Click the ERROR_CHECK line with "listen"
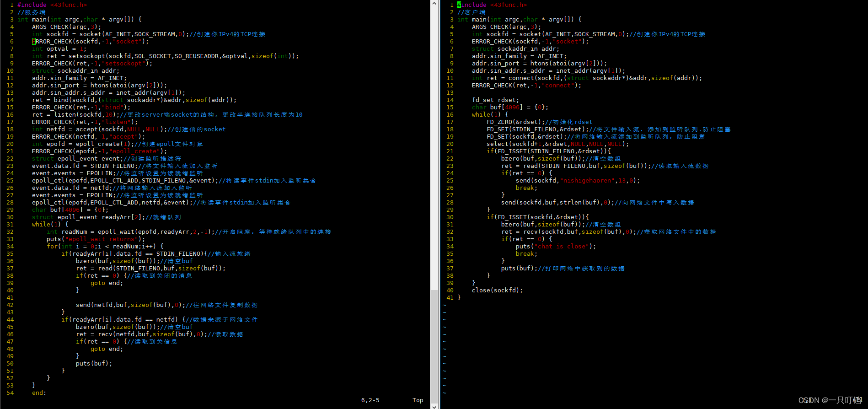Image resolution: width=868 pixels, height=409 pixels. pyautogui.click(x=85, y=122)
